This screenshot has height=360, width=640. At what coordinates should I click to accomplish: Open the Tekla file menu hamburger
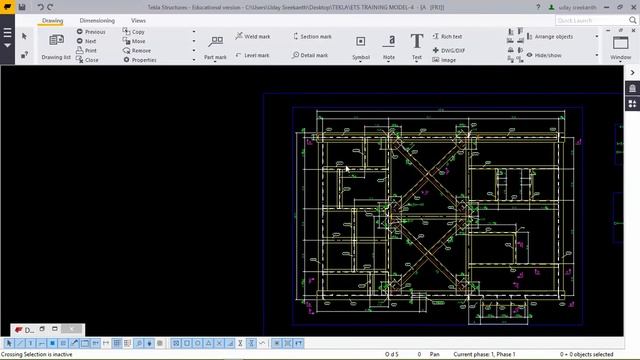[x=7, y=33]
